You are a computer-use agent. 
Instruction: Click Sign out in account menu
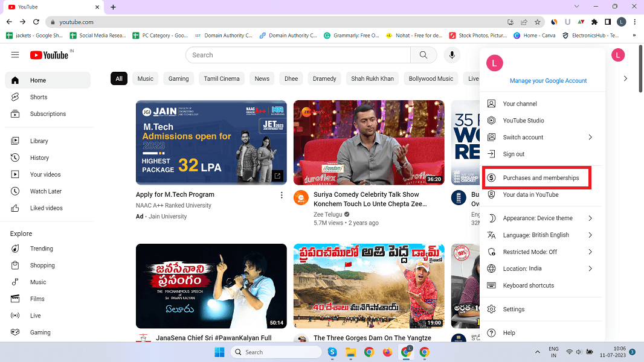[514, 154]
